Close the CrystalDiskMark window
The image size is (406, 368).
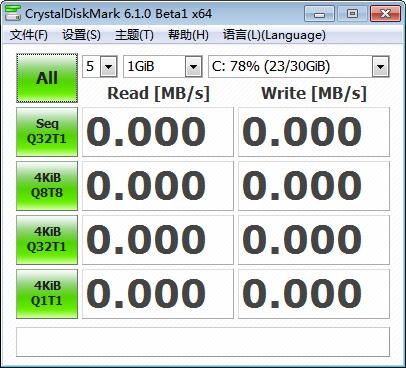click(385, 14)
